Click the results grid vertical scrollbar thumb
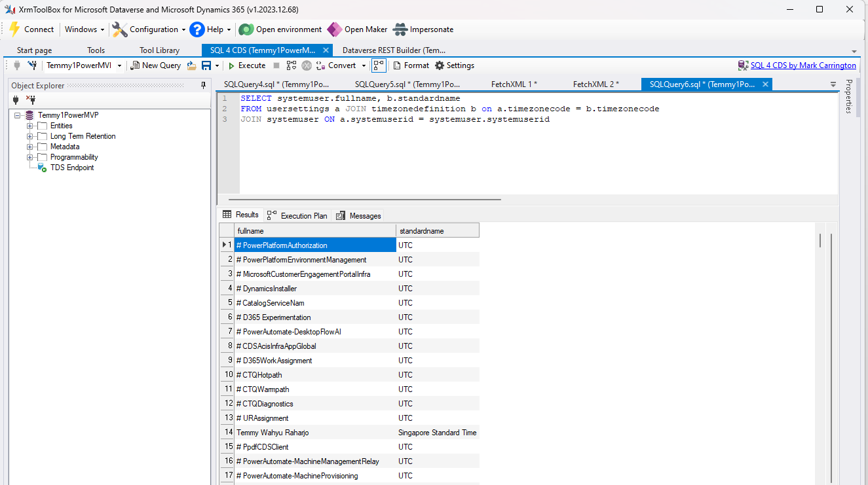 click(820, 240)
